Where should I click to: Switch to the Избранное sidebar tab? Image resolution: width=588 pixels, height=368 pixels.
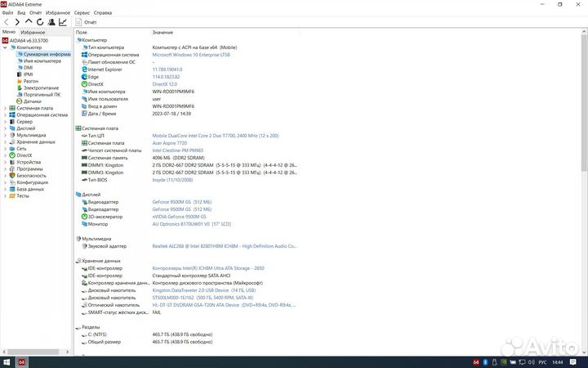[x=33, y=32]
